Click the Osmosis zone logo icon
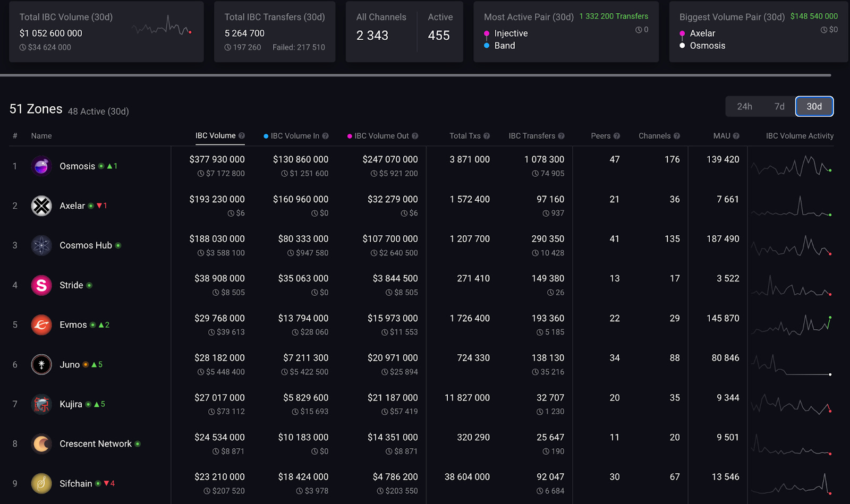The image size is (850, 504). (x=41, y=166)
